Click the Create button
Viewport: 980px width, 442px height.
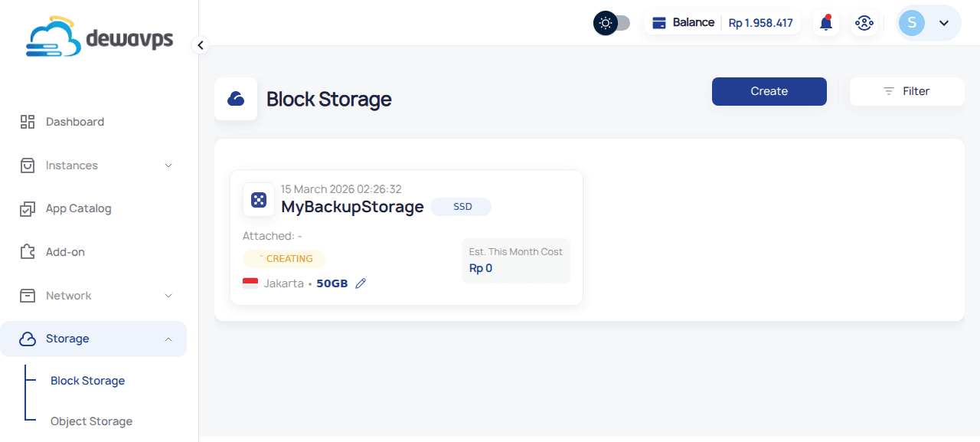(769, 91)
